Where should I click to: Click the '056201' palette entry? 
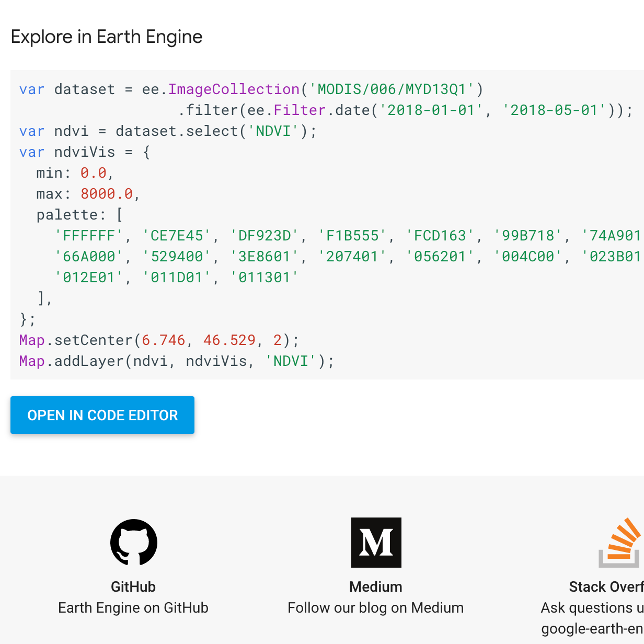[x=441, y=257]
